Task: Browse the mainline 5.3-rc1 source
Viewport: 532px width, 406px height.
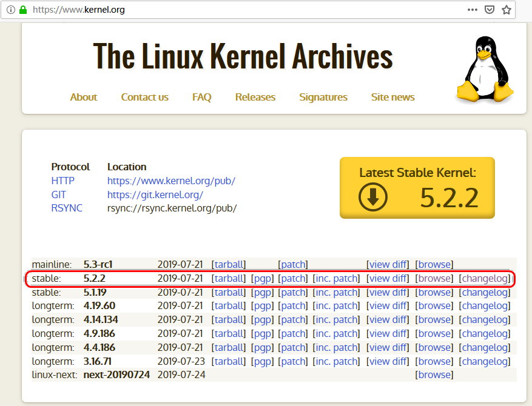Action: click(x=434, y=264)
